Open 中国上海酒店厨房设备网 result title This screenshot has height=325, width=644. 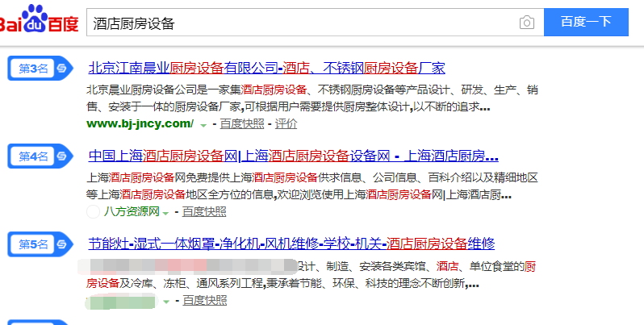293,156
